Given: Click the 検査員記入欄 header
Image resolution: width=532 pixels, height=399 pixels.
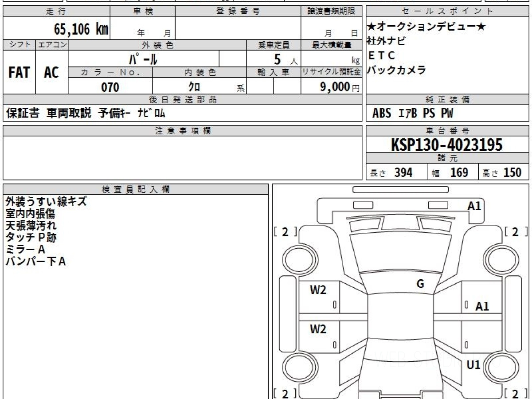Looking at the screenshot, I should point(136,189).
